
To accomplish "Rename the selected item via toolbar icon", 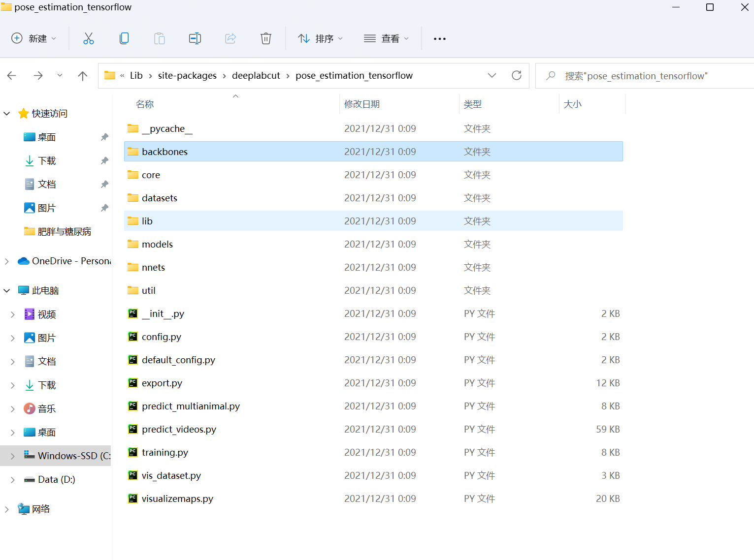I will pos(195,38).
